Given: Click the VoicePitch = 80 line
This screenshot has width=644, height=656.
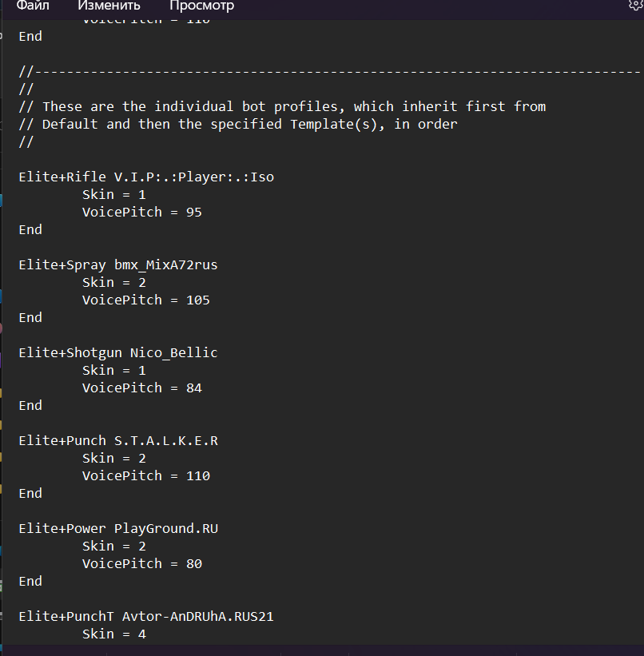Looking at the screenshot, I should pyautogui.click(x=142, y=563).
